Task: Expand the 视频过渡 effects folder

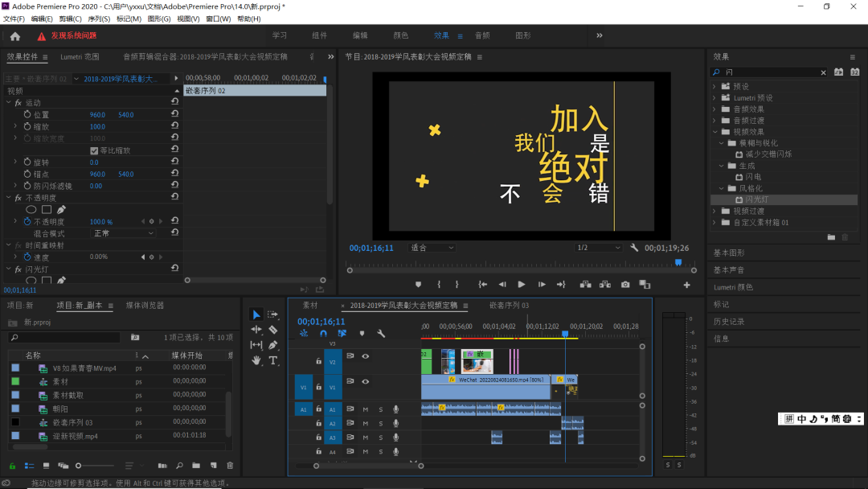Action: [714, 211]
